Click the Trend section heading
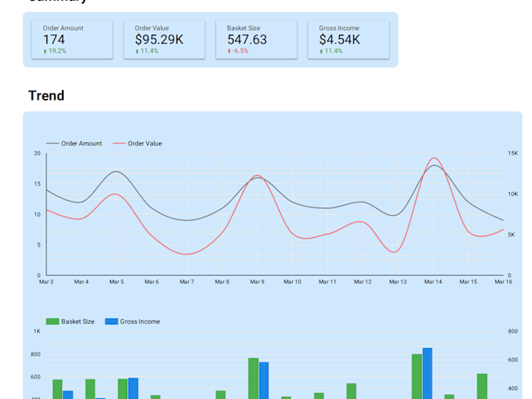 (46, 95)
